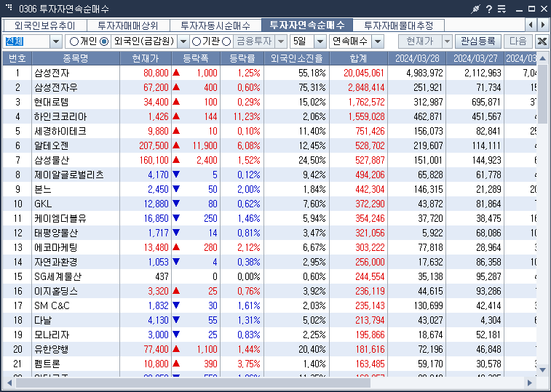Screen dimensions: 551x392
Task: Select 태평양물산 in the stock list
Action: click(56, 233)
